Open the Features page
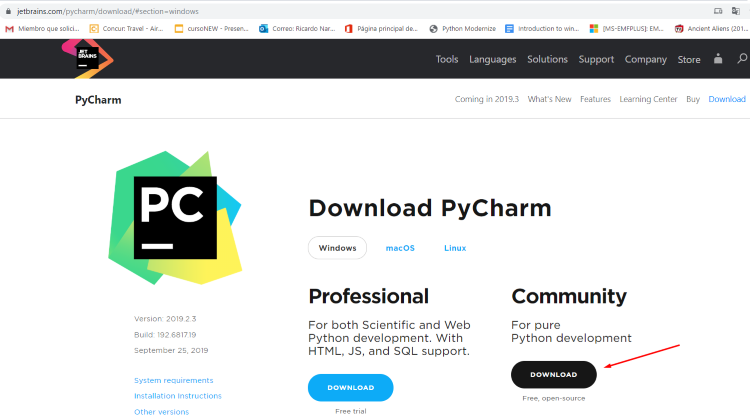Viewport: 750px width, 415px height. [595, 99]
